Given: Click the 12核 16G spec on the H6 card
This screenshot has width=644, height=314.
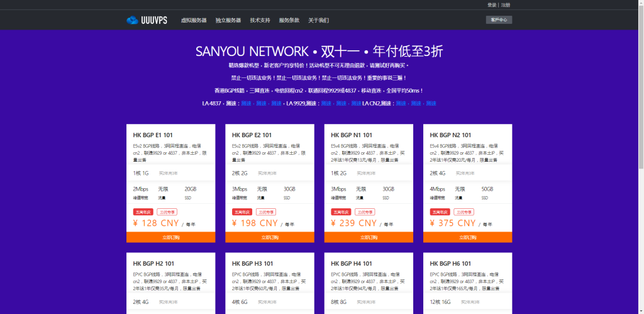Looking at the screenshot, I should click(x=440, y=302).
